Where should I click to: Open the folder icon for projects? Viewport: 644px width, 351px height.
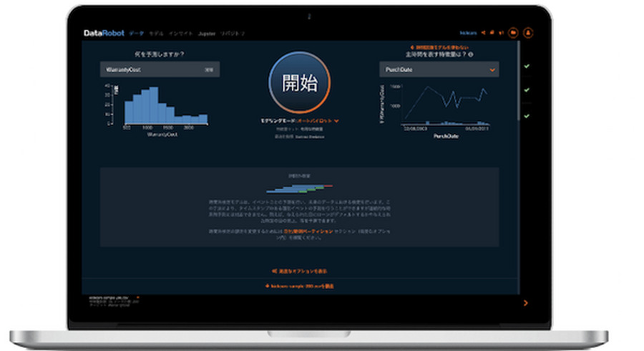pos(513,33)
